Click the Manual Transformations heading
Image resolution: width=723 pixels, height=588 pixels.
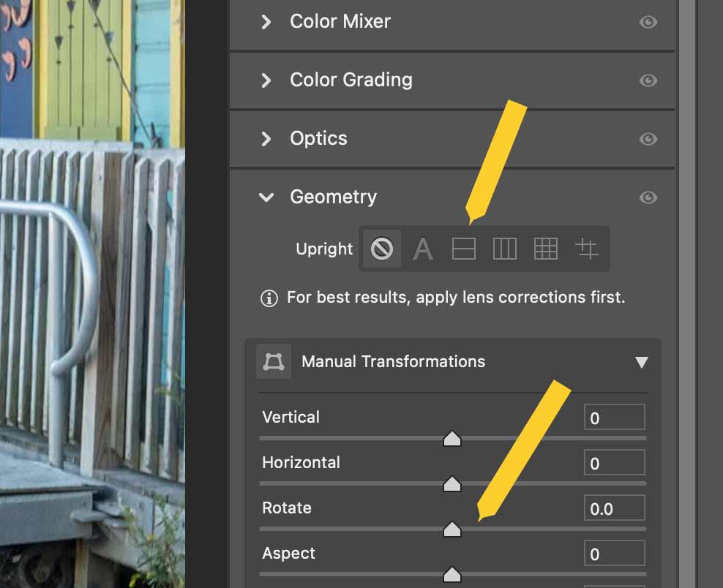click(x=393, y=361)
